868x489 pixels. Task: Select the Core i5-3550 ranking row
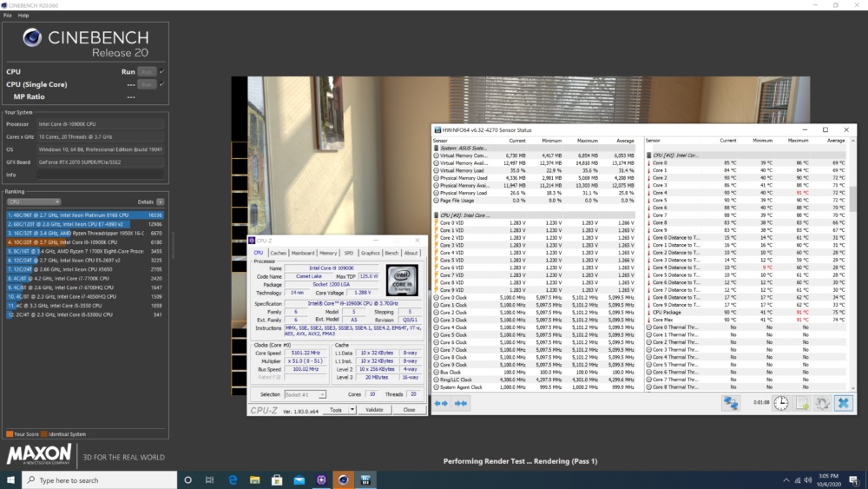pos(85,306)
